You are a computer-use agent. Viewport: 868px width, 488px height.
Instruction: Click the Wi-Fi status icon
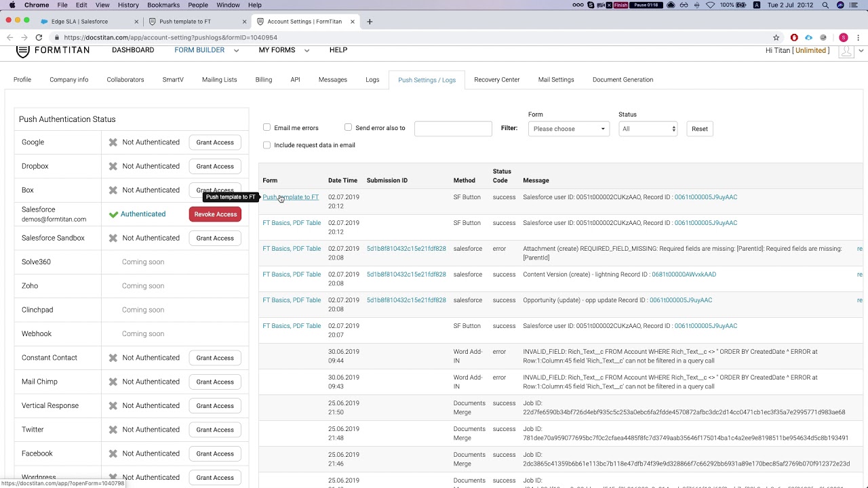[710, 5]
